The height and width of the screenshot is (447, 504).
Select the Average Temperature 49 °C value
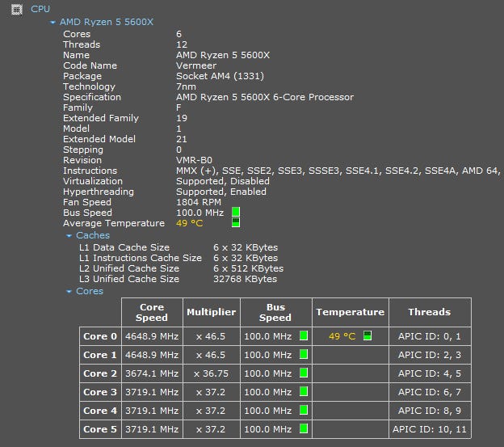pyautogui.click(x=190, y=223)
